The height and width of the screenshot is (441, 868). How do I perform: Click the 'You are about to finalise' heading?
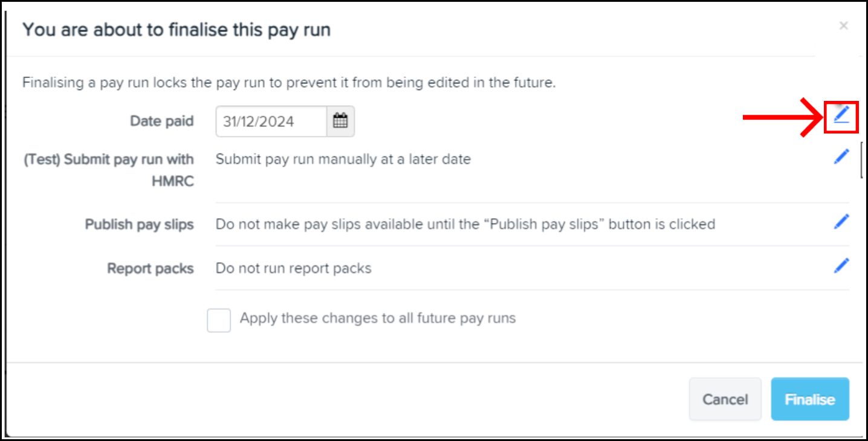pyautogui.click(x=177, y=30)
